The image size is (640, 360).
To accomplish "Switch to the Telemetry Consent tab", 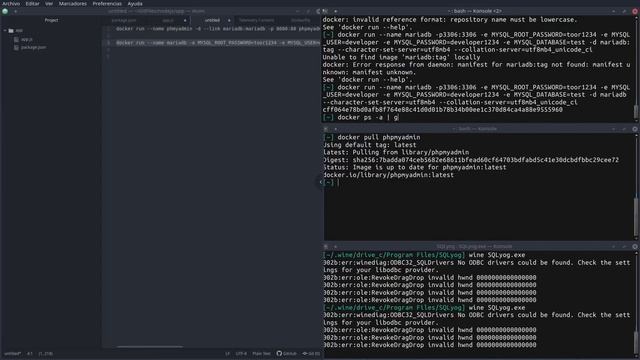I will 257,20.
